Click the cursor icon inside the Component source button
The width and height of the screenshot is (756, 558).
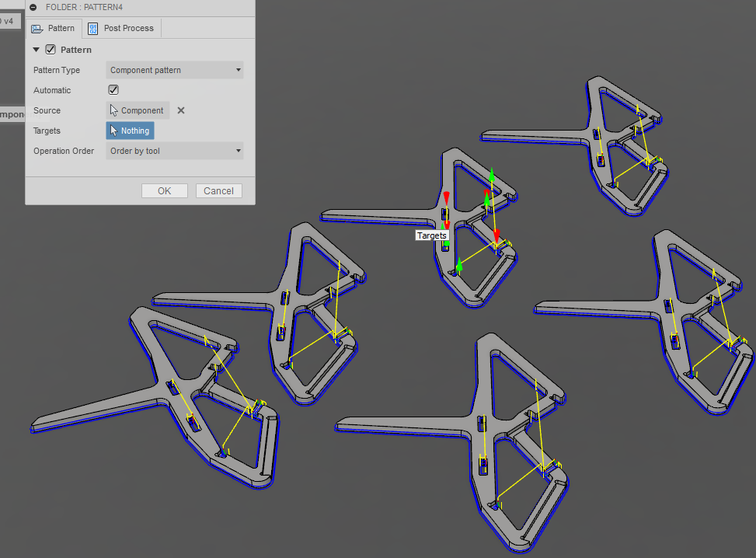pyautogui.click(x=113, y=110)
